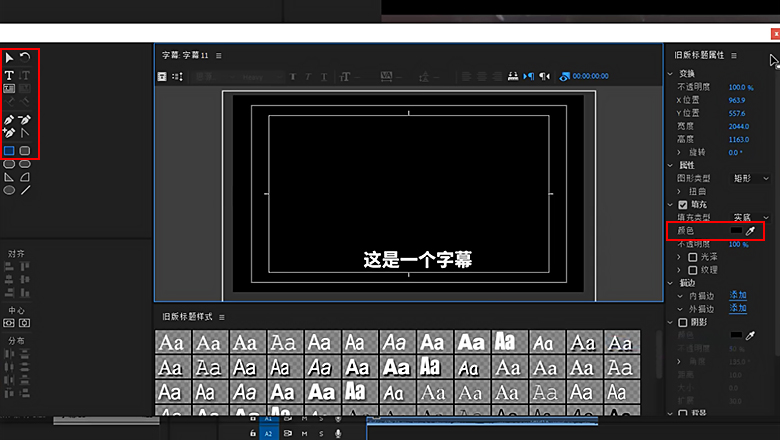
Task: Toggle A2 track targeting button
Action: tap(268, 434)
